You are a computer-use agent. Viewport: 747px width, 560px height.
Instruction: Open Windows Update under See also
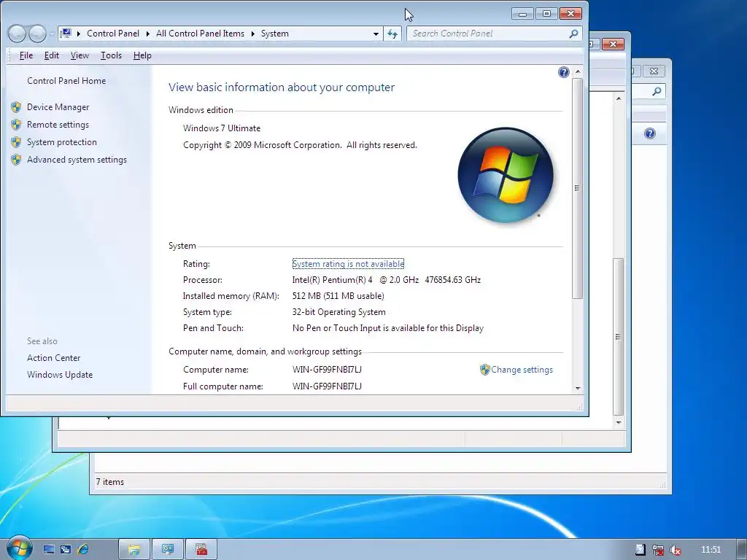click(60, 375)
